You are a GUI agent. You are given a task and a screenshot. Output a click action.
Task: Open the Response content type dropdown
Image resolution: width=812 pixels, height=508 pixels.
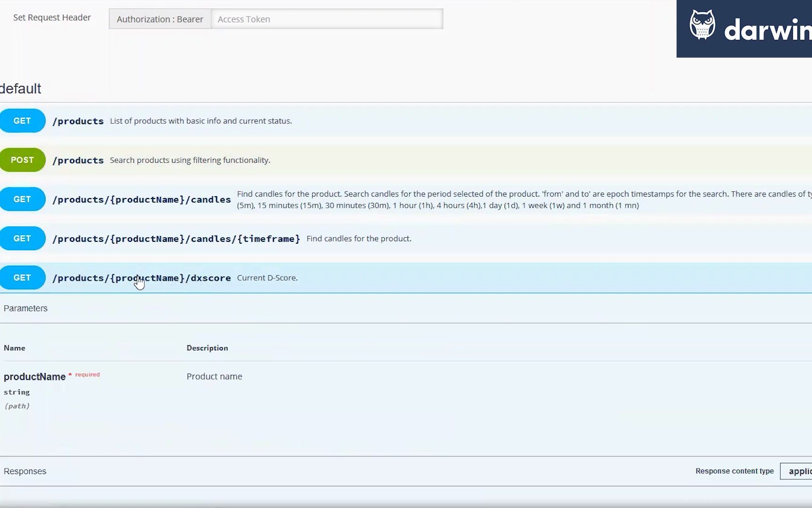tap(799, 471)
